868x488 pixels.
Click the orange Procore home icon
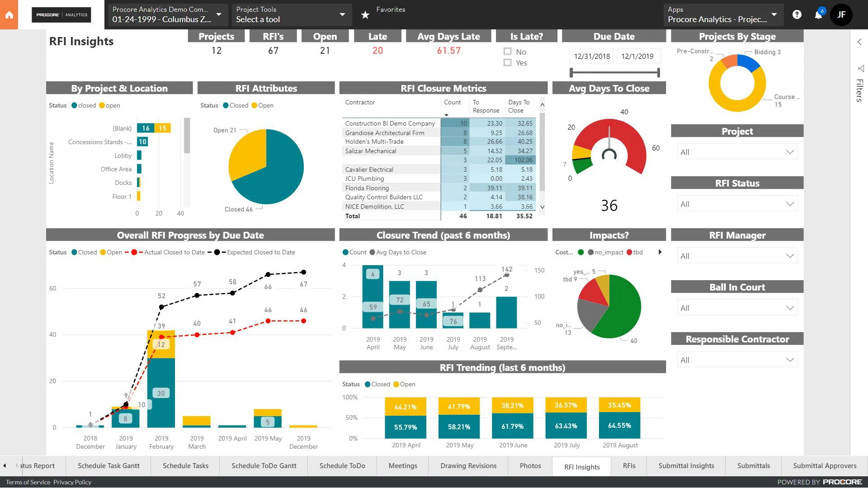tap(9, 14)
